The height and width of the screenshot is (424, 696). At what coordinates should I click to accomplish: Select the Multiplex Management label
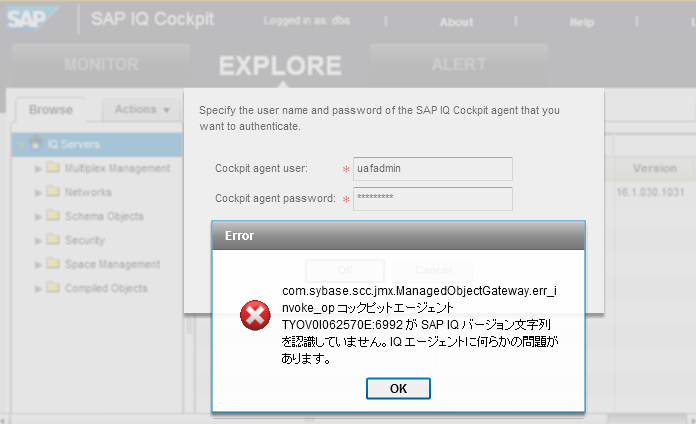tap(117, 168)
